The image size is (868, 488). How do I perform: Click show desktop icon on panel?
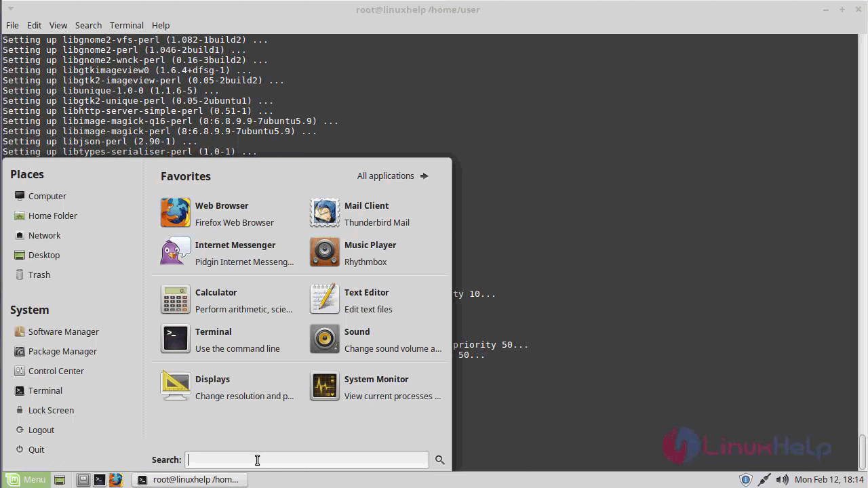pyautogui.click(x=60, y=480)
